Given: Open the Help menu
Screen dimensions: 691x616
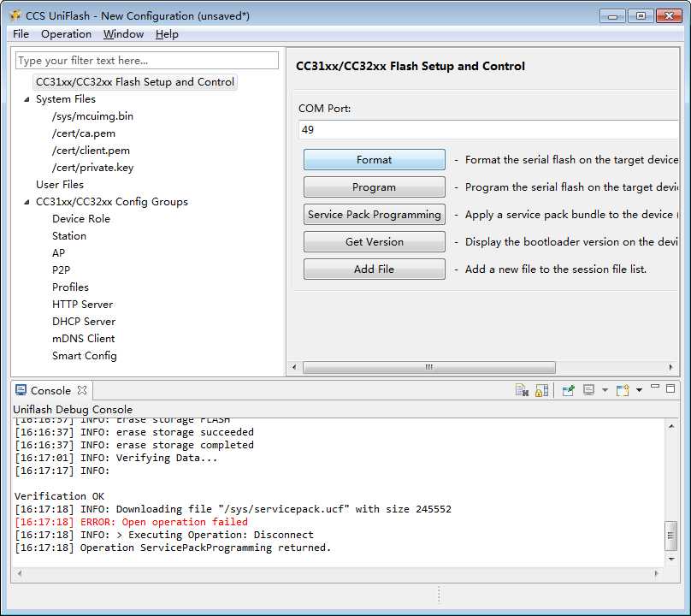Looking at the screenshot, I should click(x=167, y=34).
